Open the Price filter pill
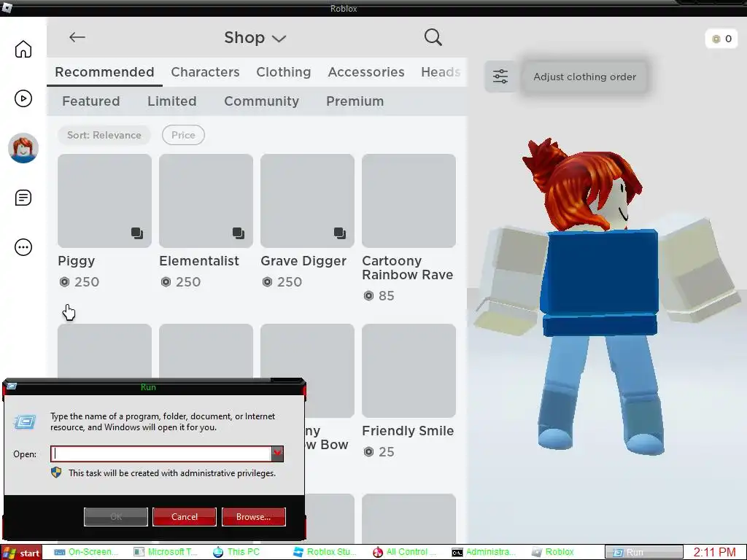This screenshot has width=747, height=560. (183, 135)
